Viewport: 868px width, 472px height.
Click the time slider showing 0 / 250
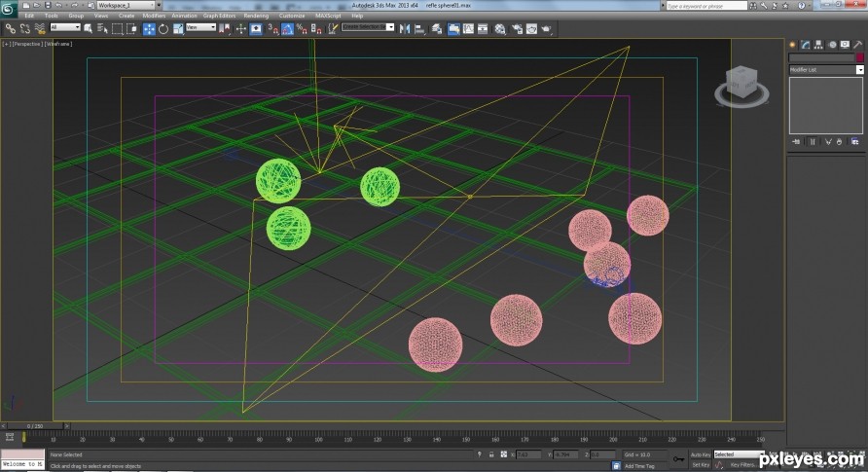coord(35,426)
